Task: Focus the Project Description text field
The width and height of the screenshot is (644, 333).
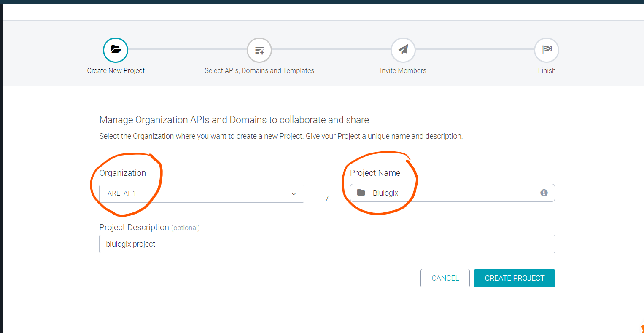Action: [x=327, y=244]
